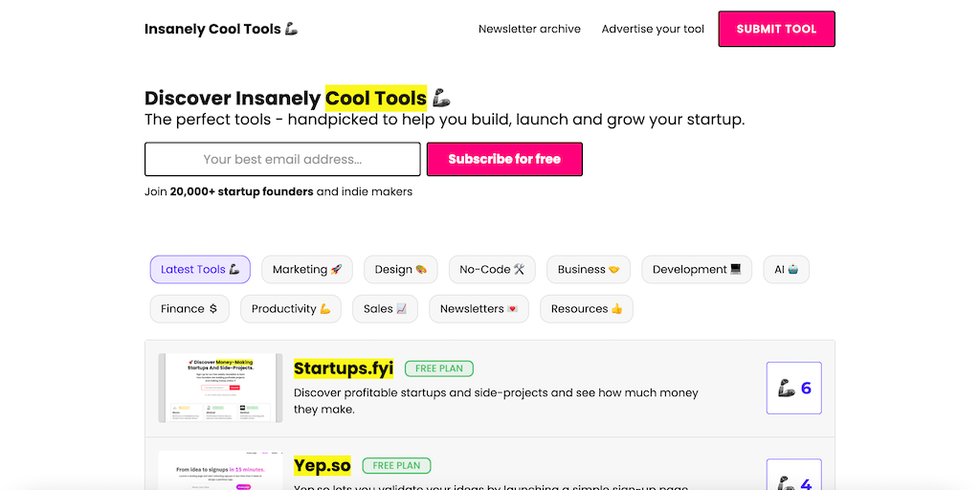Filter by the Marketing rocket category

point(307,269)
